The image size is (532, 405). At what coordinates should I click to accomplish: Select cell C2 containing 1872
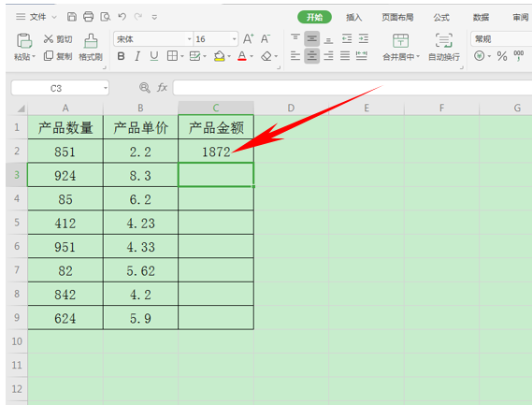tap(216, 151)
